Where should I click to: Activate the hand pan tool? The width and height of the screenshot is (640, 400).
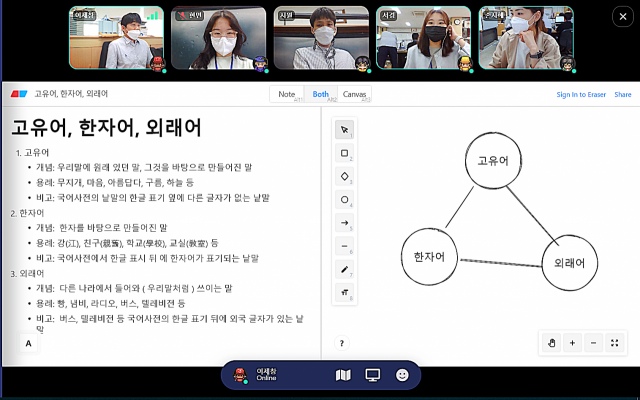[x=551, y=343]
